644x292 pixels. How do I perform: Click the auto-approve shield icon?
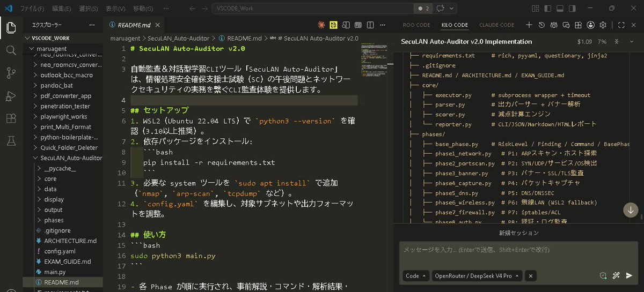pos(603,275)
